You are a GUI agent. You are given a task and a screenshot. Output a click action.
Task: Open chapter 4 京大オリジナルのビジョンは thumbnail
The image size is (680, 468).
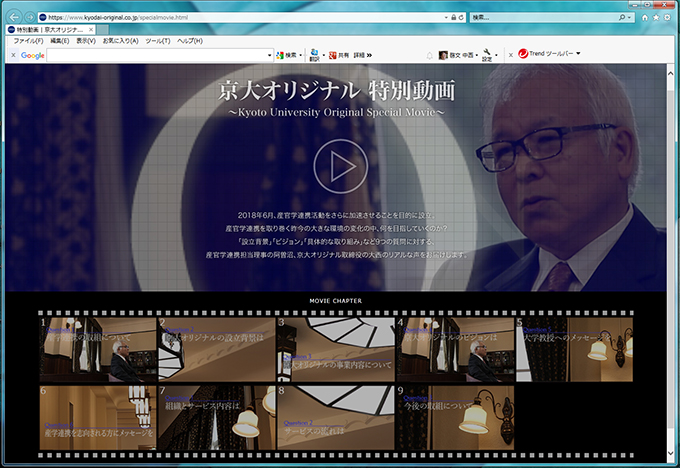455,350
